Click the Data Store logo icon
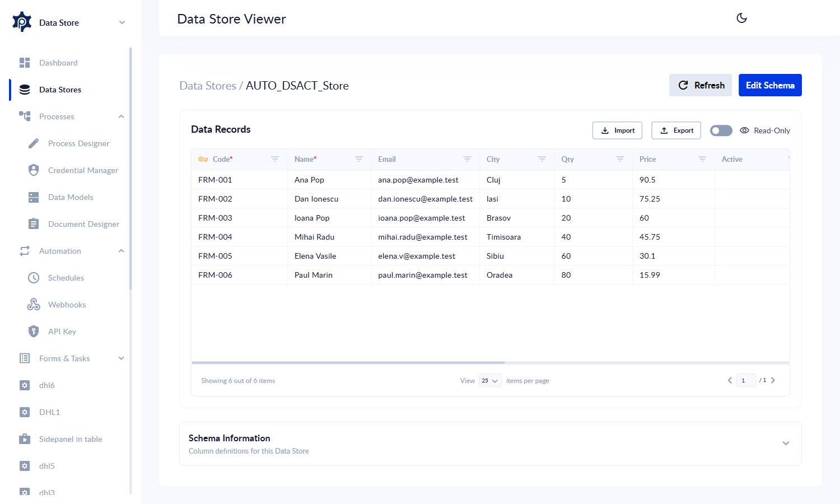This screenshot has width=840, height=504. click(x=22, y=22)
